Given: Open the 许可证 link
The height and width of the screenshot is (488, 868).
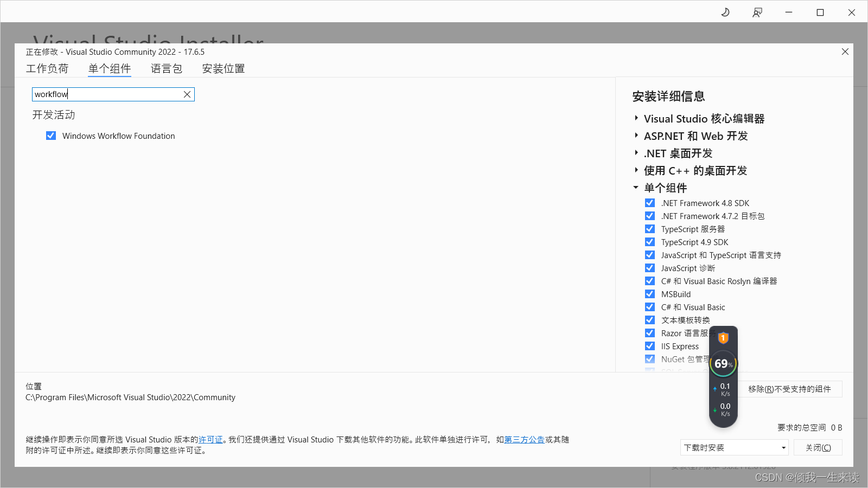Looking at the screenshot, I should 210,440.
